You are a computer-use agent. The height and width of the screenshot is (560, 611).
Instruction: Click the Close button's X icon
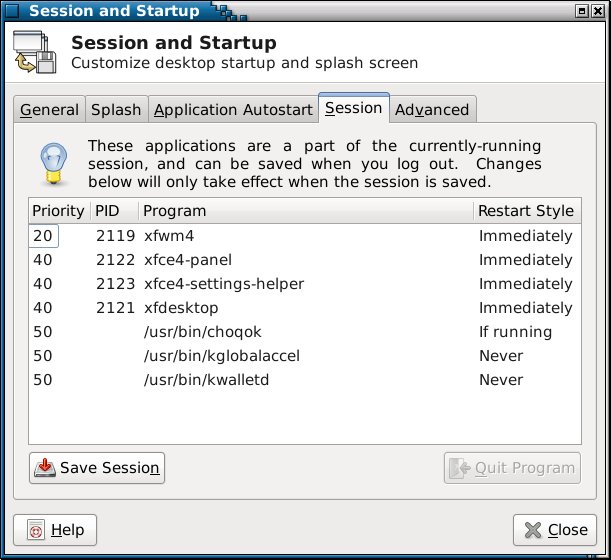pyautogui.click(x=531, y=530)
